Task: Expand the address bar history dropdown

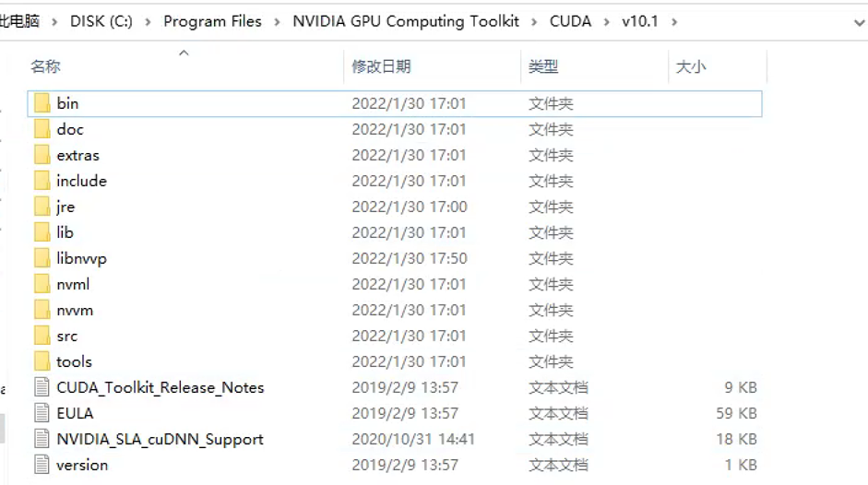Action: pos(859,22)
